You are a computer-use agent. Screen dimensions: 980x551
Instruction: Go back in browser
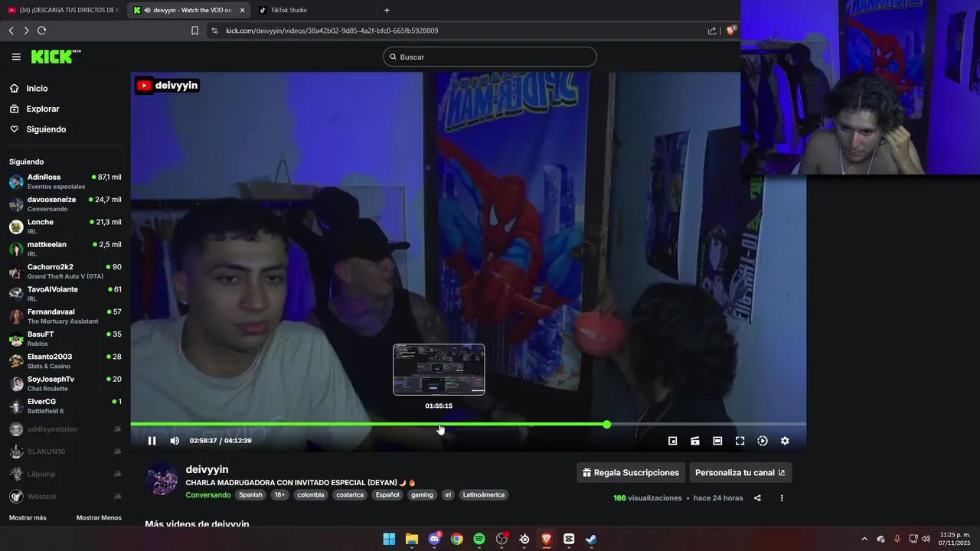click(11, 31)
